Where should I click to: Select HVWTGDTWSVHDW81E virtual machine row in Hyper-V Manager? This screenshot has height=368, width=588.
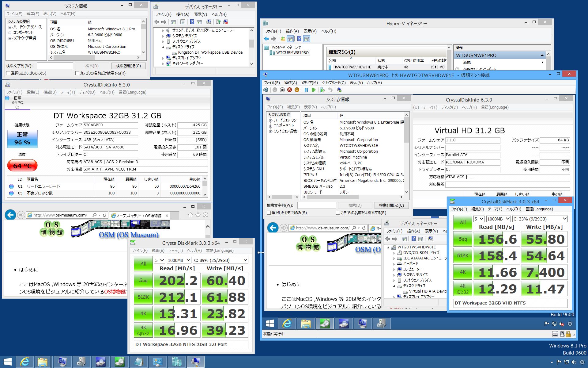[x=387, y=67]
